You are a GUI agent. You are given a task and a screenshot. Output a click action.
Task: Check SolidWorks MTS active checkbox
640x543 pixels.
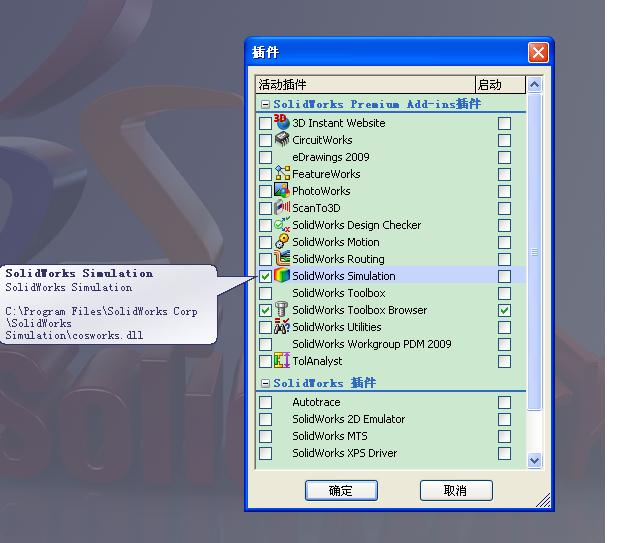265,436
